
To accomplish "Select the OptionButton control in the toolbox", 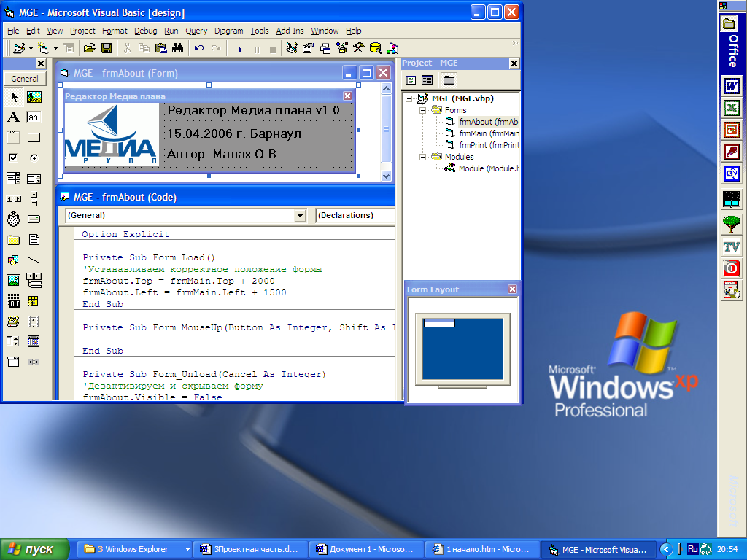I will click(x=34, y=157).
